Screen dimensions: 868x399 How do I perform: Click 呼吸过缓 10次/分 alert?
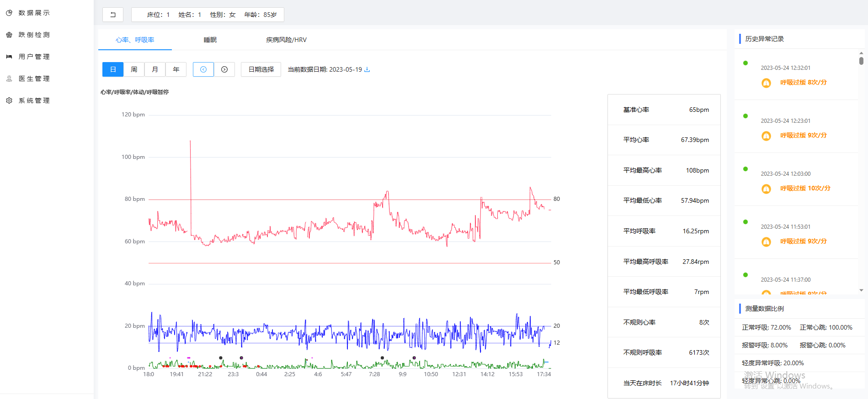805,189
